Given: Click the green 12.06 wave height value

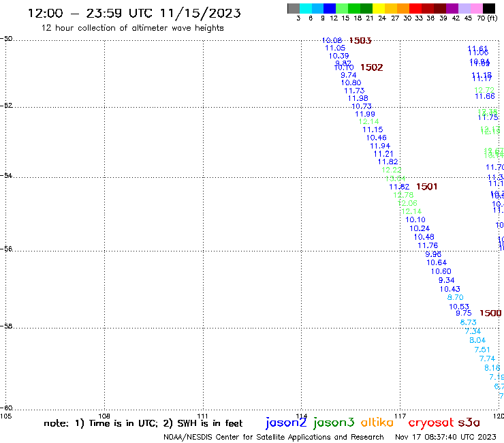Looking at the screenshot, I should [x=407, y=203].
